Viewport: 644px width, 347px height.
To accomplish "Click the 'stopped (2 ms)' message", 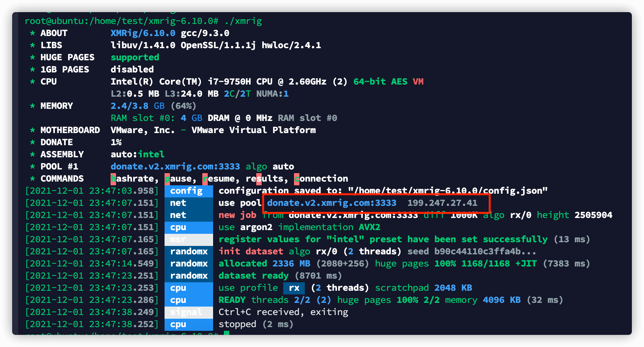I will [x=256, y=324].
